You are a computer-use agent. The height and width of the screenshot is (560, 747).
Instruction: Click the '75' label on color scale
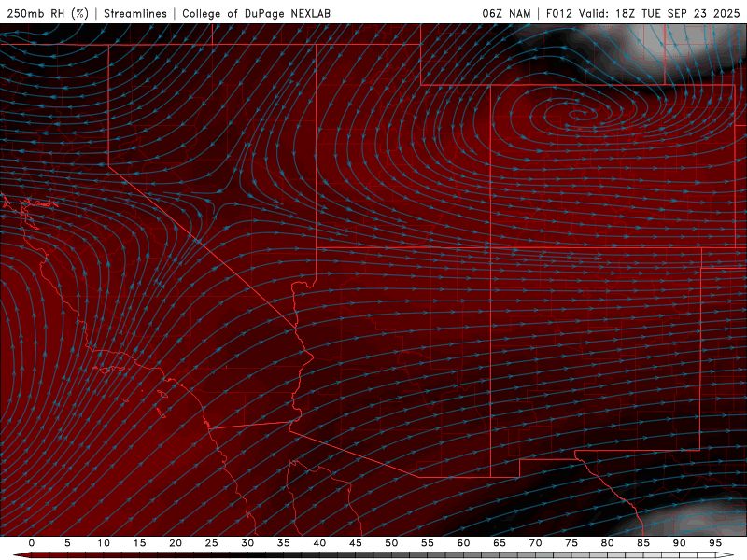pos(571,543)
